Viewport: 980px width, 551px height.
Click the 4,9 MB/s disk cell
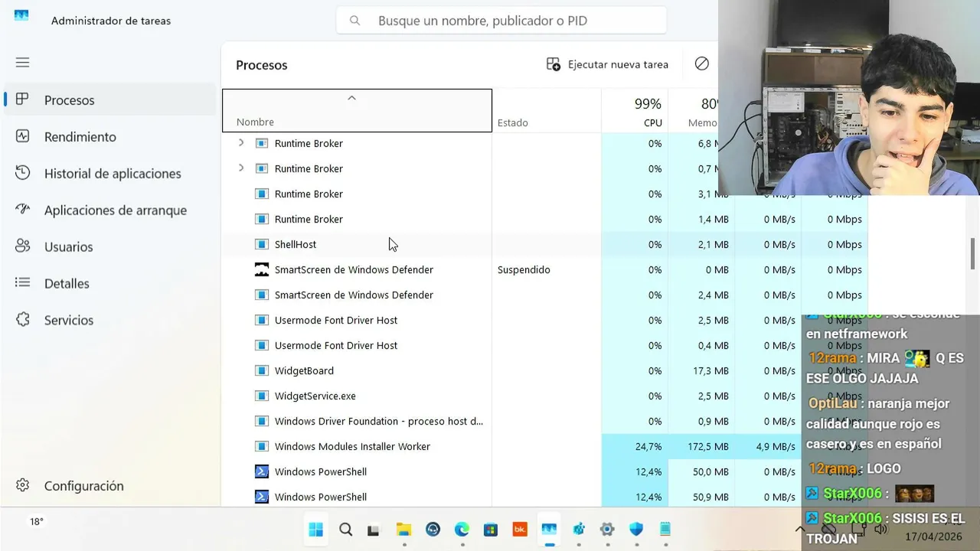768,446
